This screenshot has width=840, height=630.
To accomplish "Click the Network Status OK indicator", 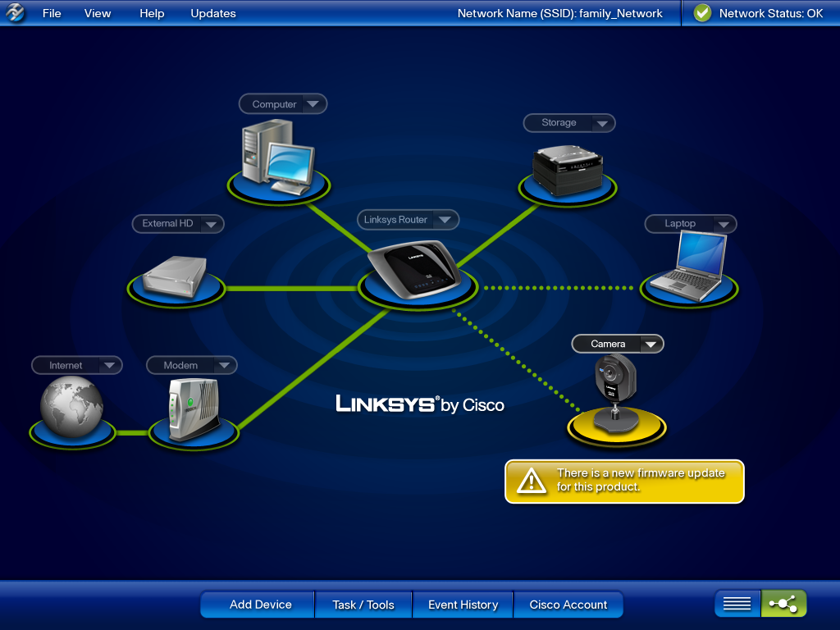I will pyautogui.click(x=759, y=13).
